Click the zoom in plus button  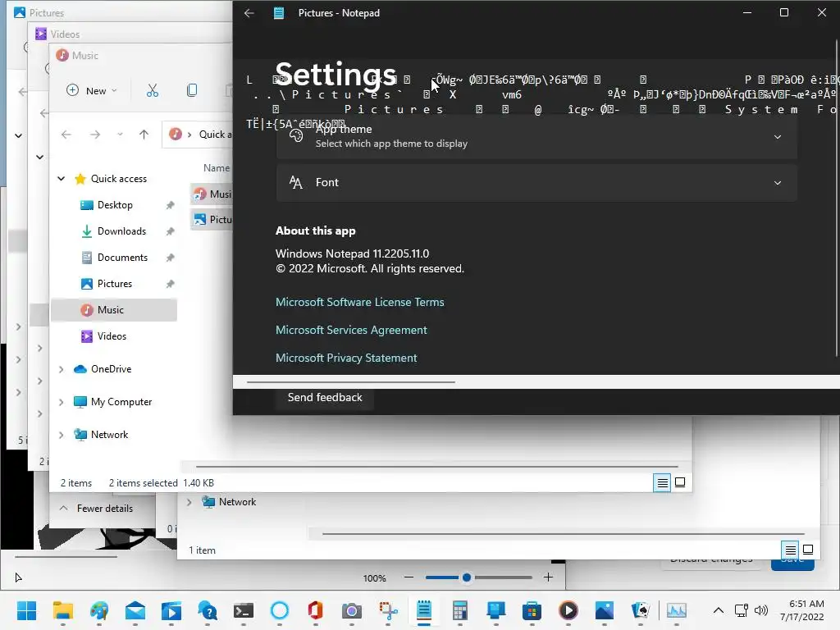pyautogui.click(x=548, y=577)
